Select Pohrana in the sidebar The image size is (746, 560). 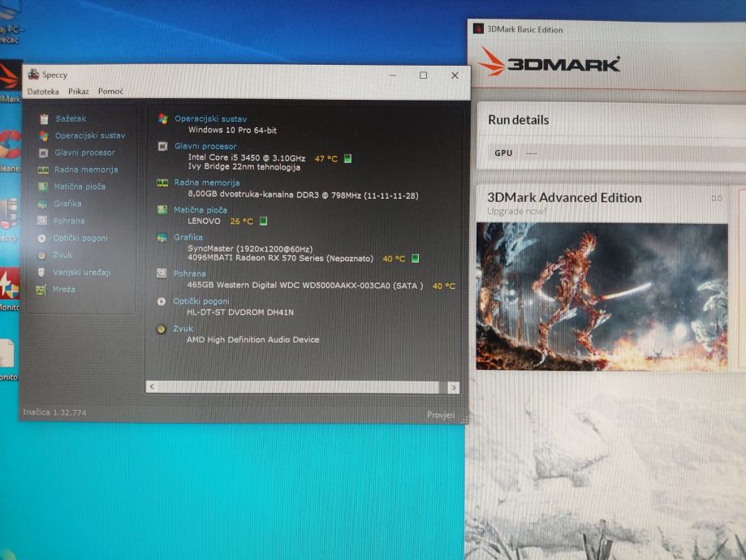pyautogui.click(x=68, y=221)
